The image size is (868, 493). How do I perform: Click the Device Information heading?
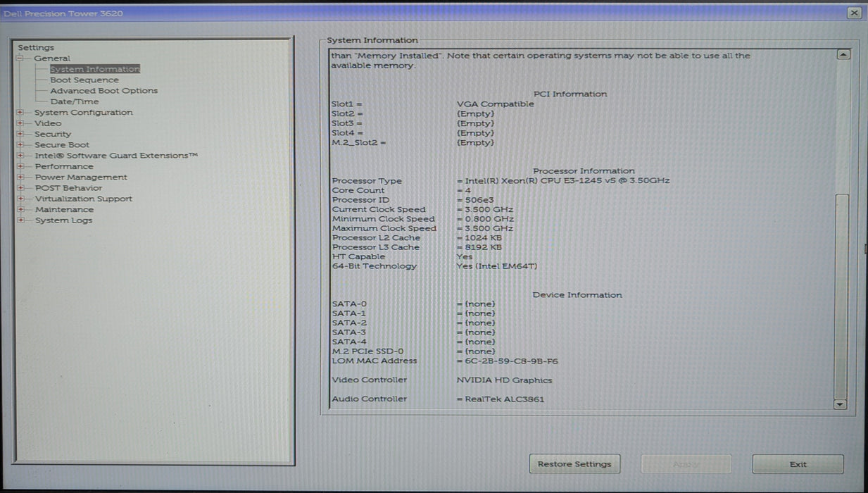pyautogui.click(x=577, y=295)
